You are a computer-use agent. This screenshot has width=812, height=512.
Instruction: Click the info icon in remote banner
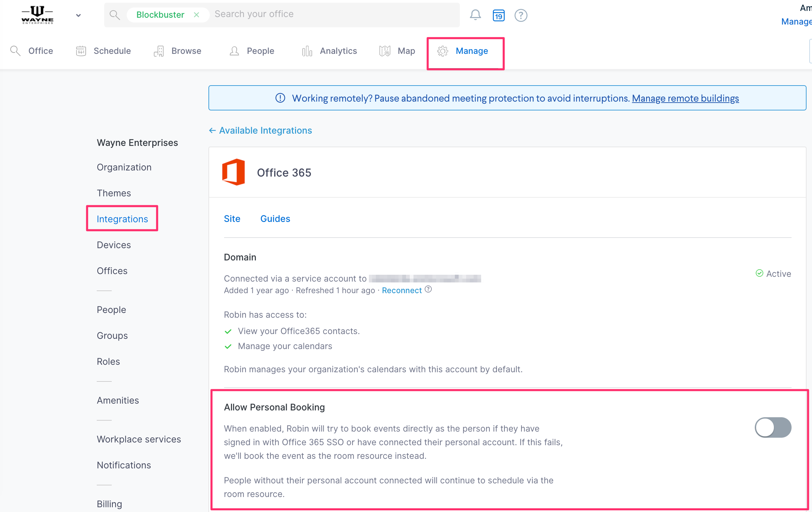point(280,98)
